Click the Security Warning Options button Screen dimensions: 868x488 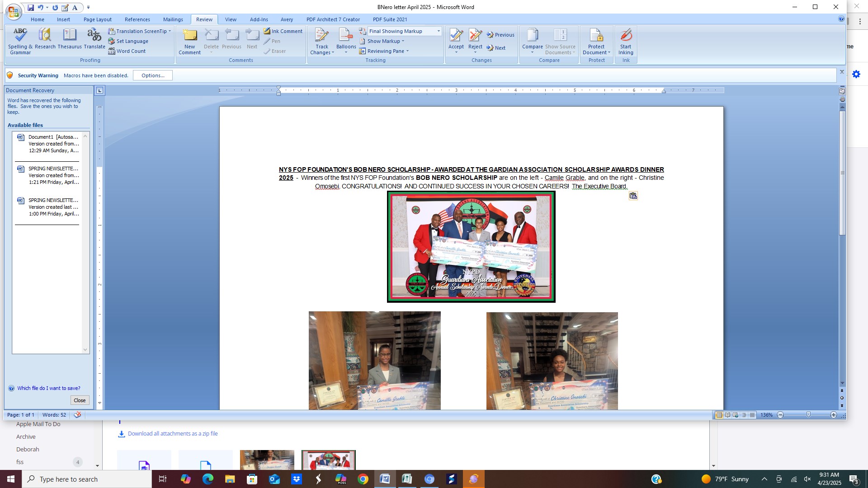click(152, 75)
